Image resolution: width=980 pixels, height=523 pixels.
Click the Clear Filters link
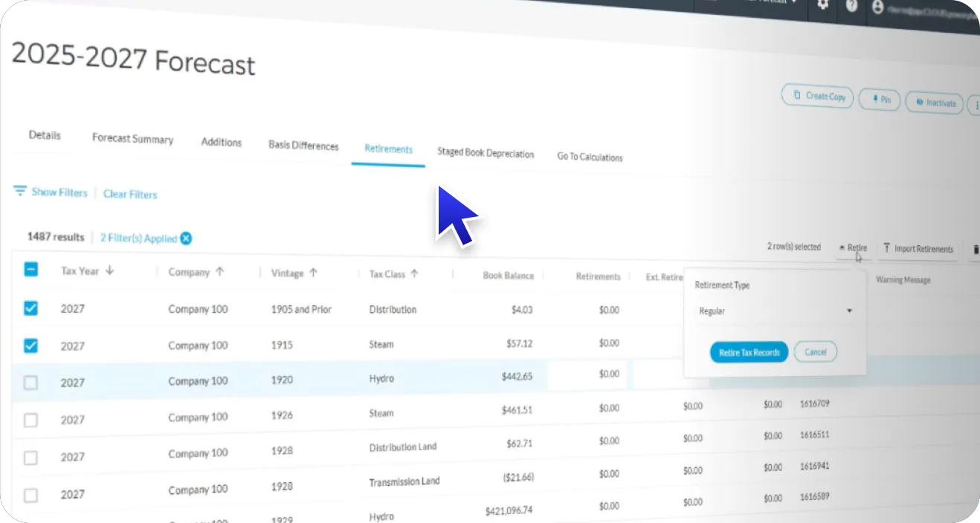(130, 194)
